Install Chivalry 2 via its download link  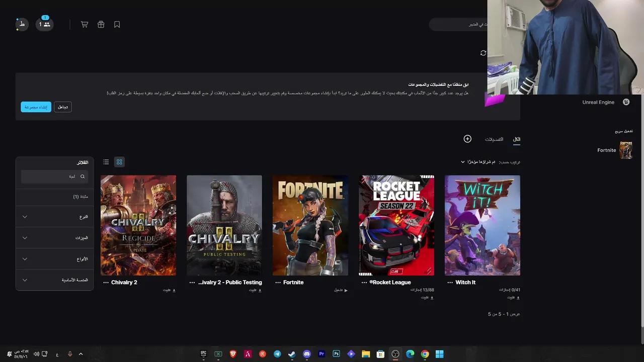[x=170, y=290]
